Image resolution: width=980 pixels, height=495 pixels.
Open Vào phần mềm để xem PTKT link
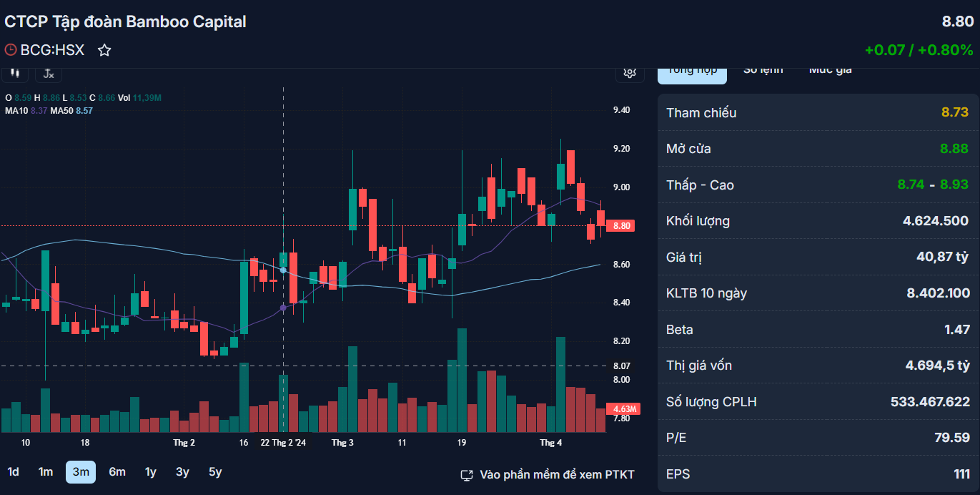tap(557, 475)
